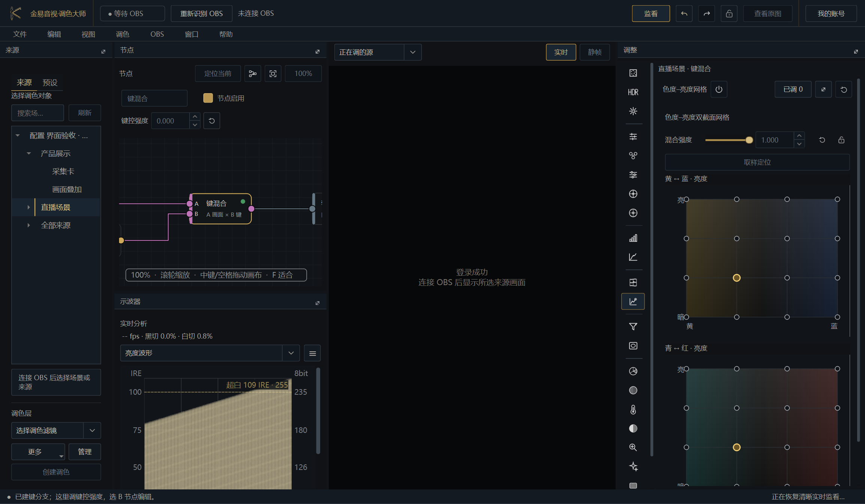Click the redo arrow in top bar
865x504 pixels.
pyautogui.click(x=706, y=14)
